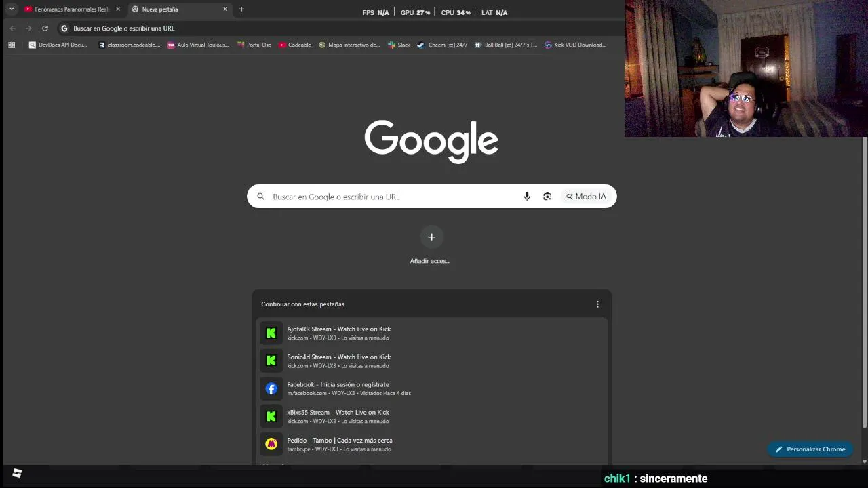Screen dimensions: 868x488
Task: Open xBixs55 Stream on Kick
Action: (x=431, y=416)
